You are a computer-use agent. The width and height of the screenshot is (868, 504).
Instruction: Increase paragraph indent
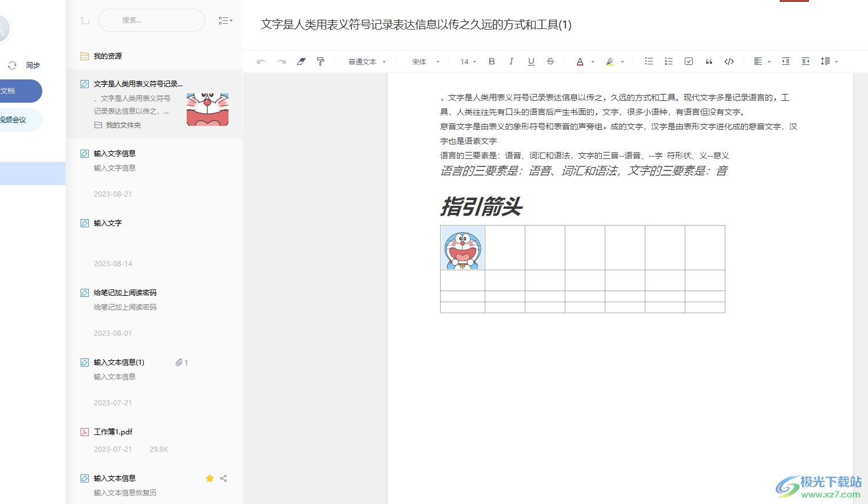coord(786,61)
